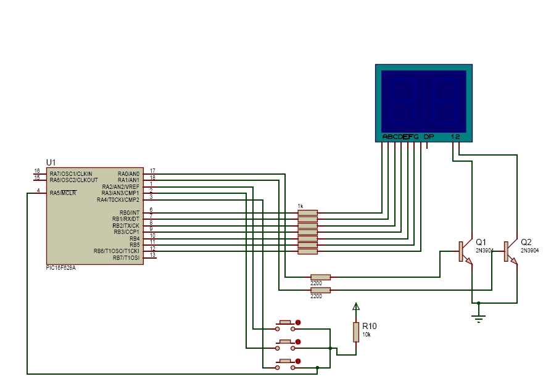The height and width of the screenshot is (392, 551).
Task: Select the 2200 resistor wired to Q1 base
Action: (320, 277)
